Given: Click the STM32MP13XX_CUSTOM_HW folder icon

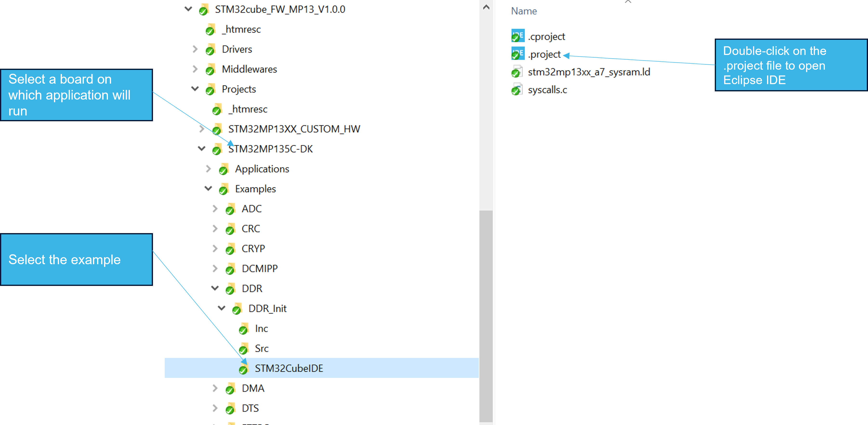Looking at the screenshot, I should click(x=217, y=129).
